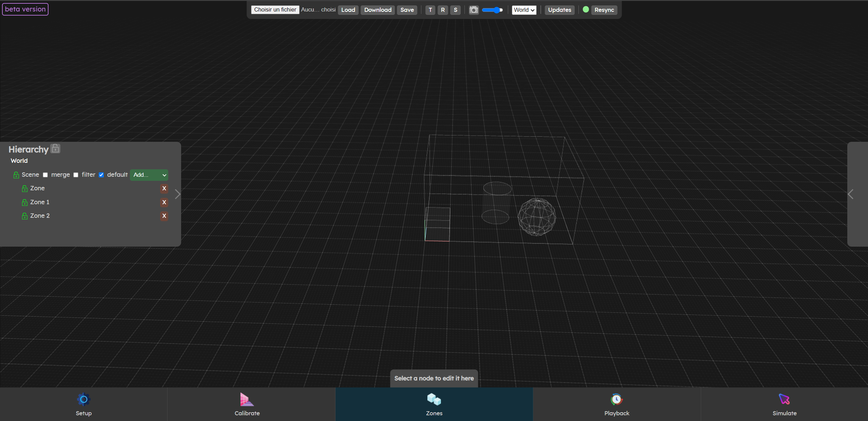868x421 pixels.
Task: Enable the filter checkbox
Action: [x=76, y=175]
